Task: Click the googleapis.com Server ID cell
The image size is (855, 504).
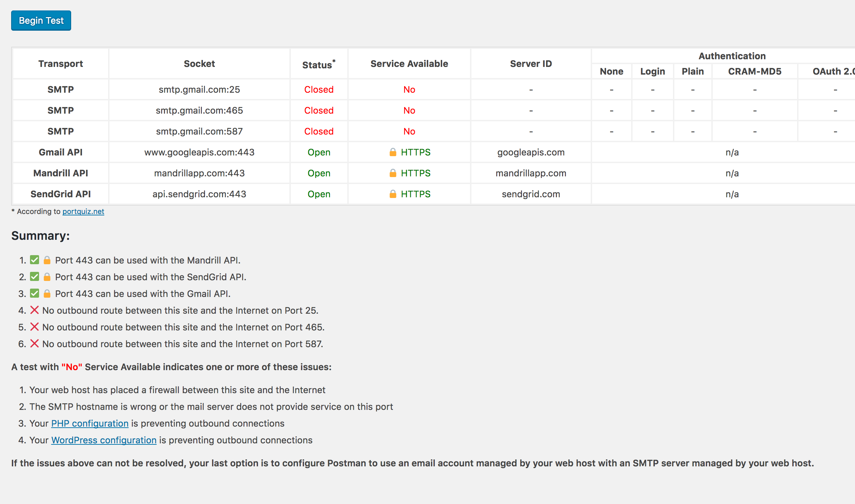Action: tap(531, 152)
